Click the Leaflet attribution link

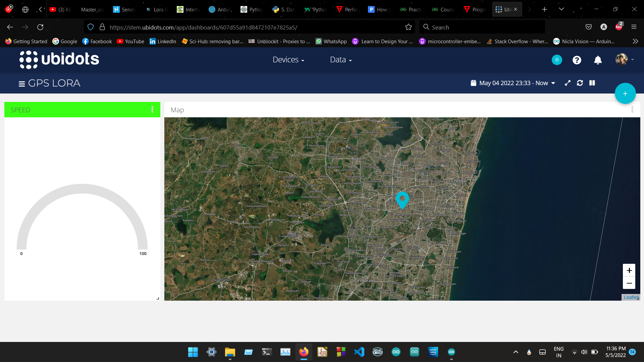pyautogui.click(x=631, y=297)
